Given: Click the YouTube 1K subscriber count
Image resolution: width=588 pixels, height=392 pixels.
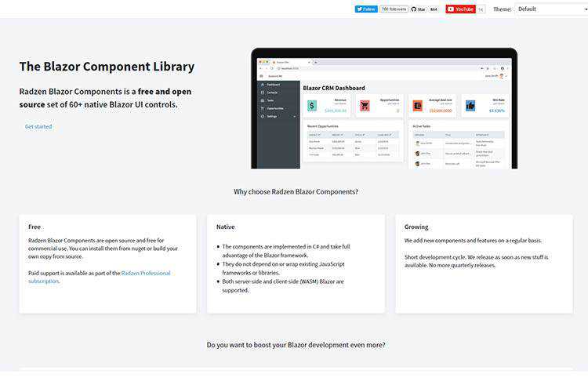Looking at the screenshot, I should point(481,9).
